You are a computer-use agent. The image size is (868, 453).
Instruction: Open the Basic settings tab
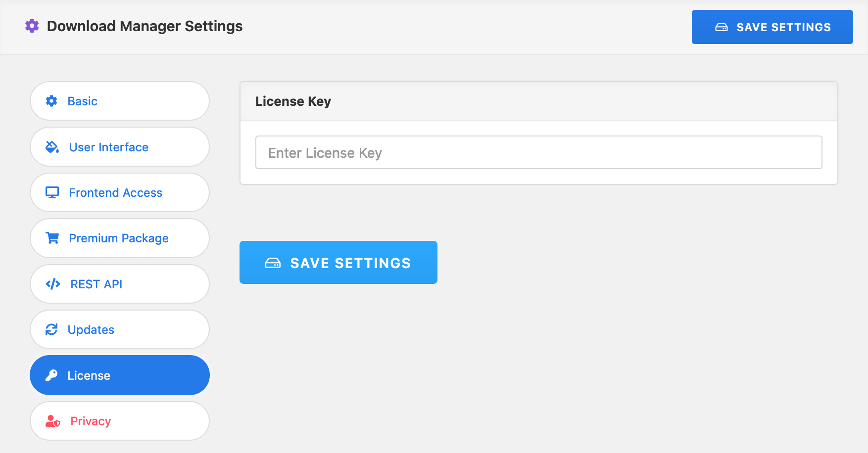[x=120, y=101]
